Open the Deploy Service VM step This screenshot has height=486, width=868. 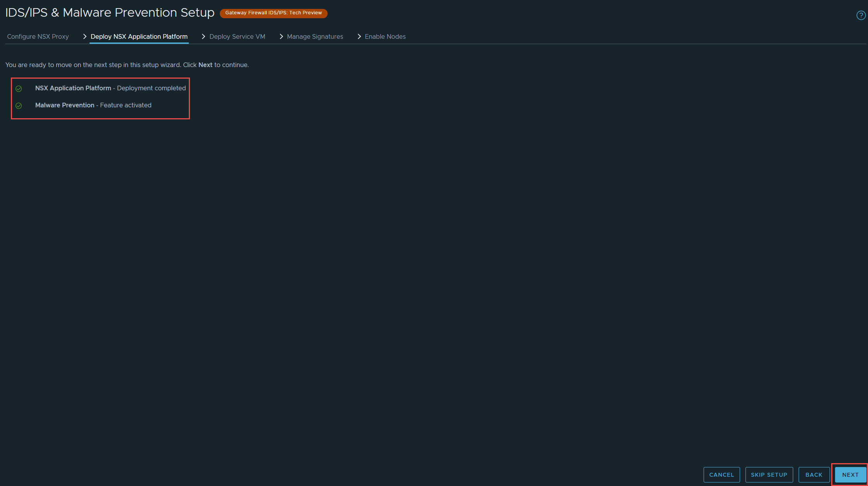(x=237, y=36)
